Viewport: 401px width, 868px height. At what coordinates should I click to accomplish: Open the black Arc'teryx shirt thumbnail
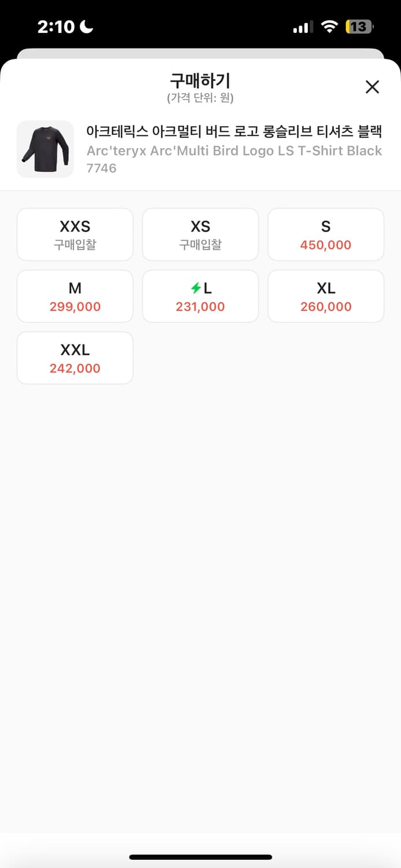pyautogui.click(x=46, y=149)
